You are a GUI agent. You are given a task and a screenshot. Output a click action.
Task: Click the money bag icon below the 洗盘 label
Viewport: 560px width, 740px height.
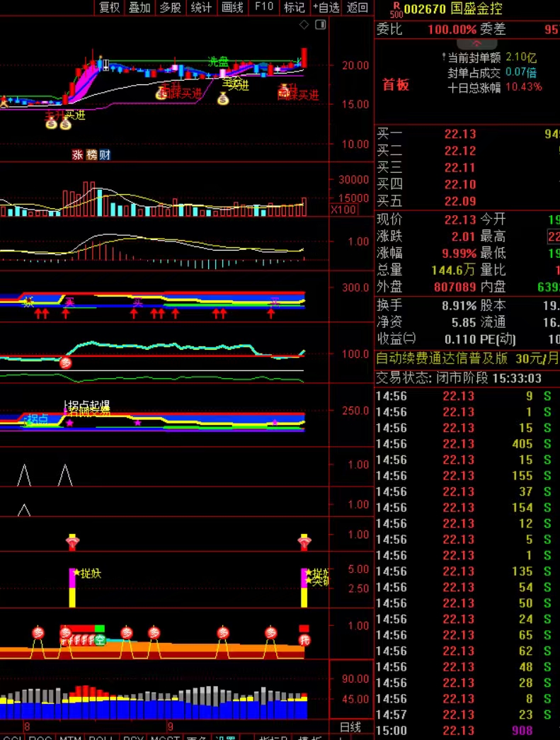click(x=223, y=99)
